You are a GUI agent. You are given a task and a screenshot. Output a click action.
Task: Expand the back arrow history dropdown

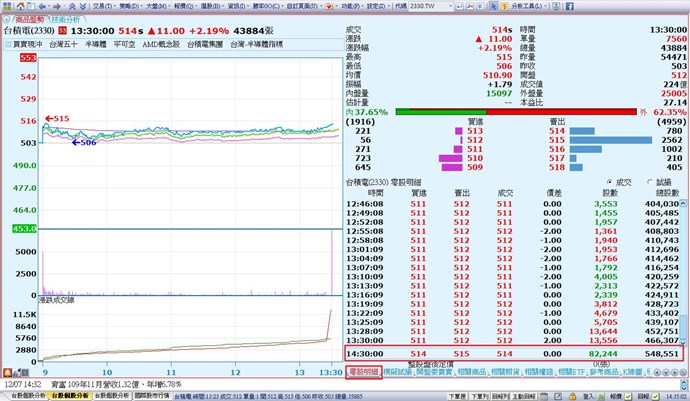[49, 6]
